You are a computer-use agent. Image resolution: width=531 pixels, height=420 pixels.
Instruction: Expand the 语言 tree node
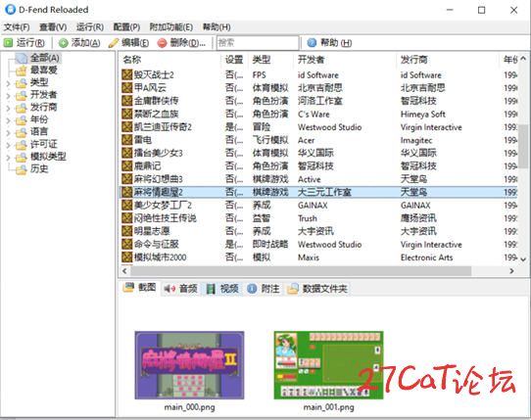[9, 132]
